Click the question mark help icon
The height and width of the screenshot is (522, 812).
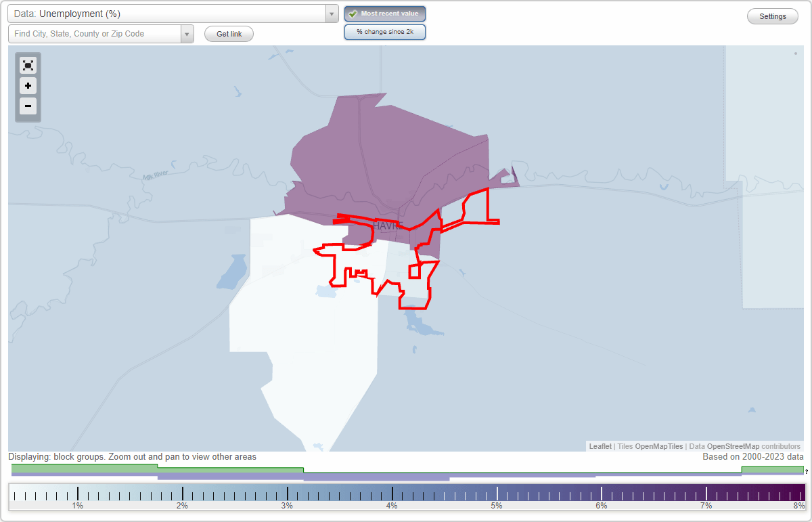[807, 471]
